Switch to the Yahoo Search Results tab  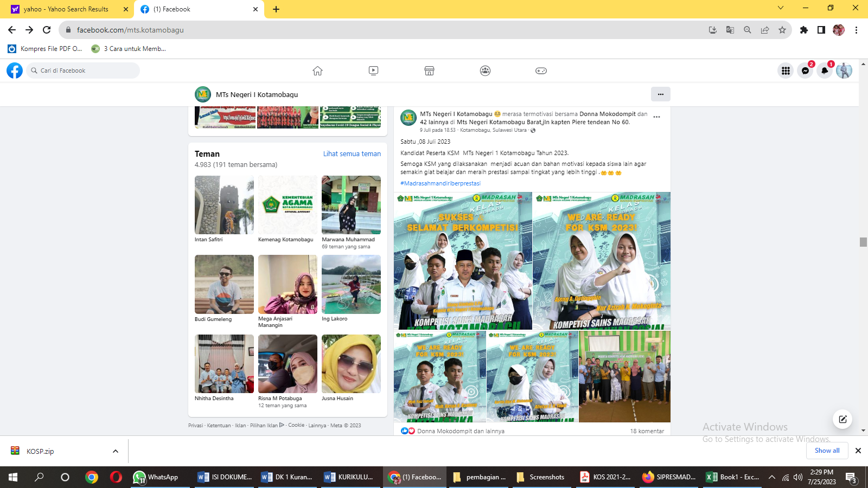pos(66,9)
